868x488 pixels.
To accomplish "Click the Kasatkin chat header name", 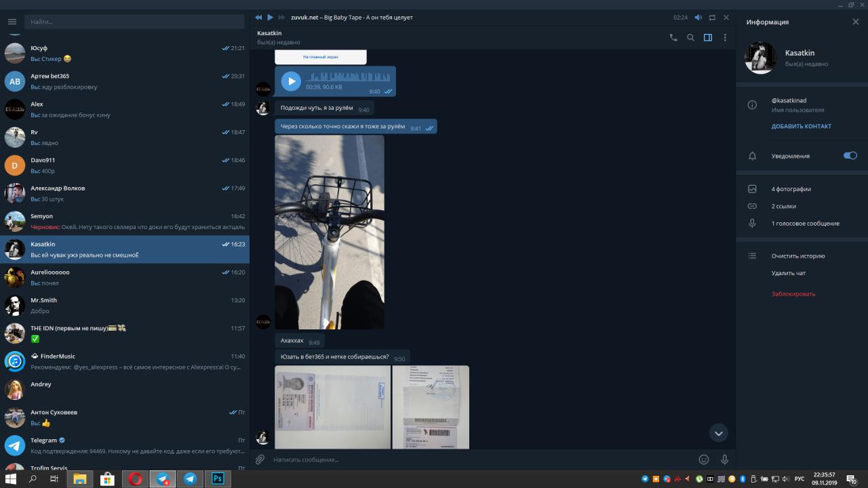I will 269,33.
